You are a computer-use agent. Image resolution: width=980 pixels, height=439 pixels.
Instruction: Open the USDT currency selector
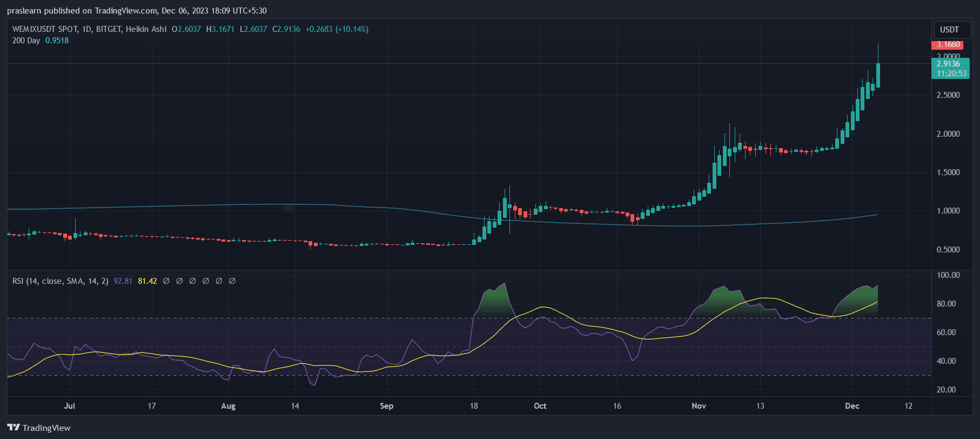pos(949,30)
